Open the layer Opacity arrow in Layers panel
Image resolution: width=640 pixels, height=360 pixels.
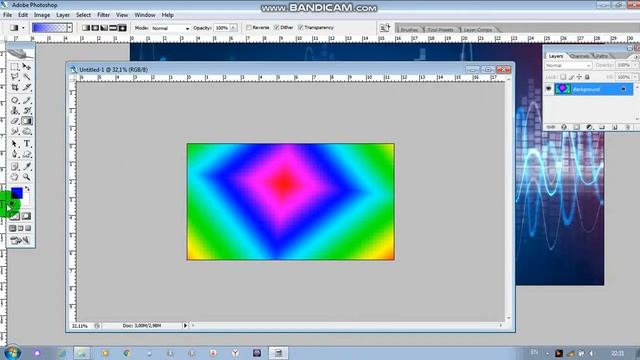point(636,65)
